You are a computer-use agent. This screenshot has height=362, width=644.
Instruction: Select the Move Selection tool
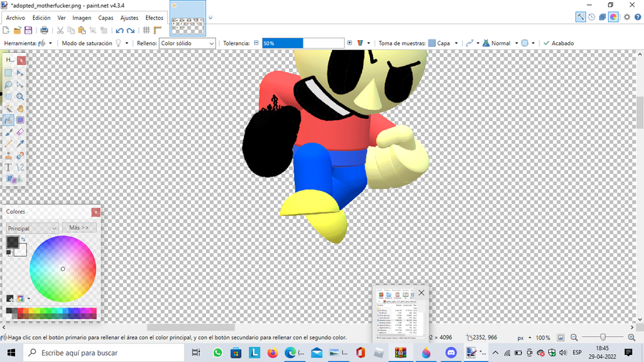point(20,85)
